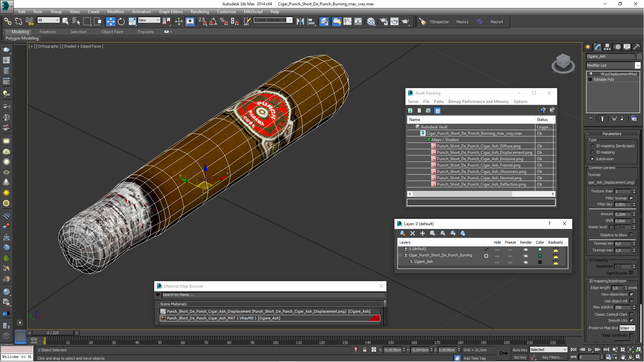Open the Rendered Frame Window icon
644x362 pixels.
[x=394, y=21]
